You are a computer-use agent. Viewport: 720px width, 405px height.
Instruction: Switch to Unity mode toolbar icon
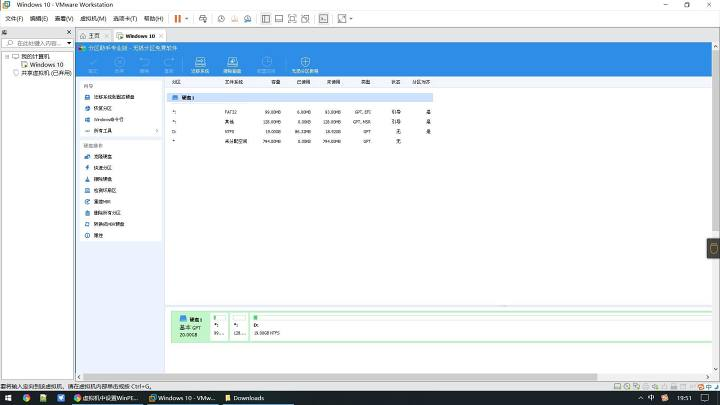pos(305,19)
